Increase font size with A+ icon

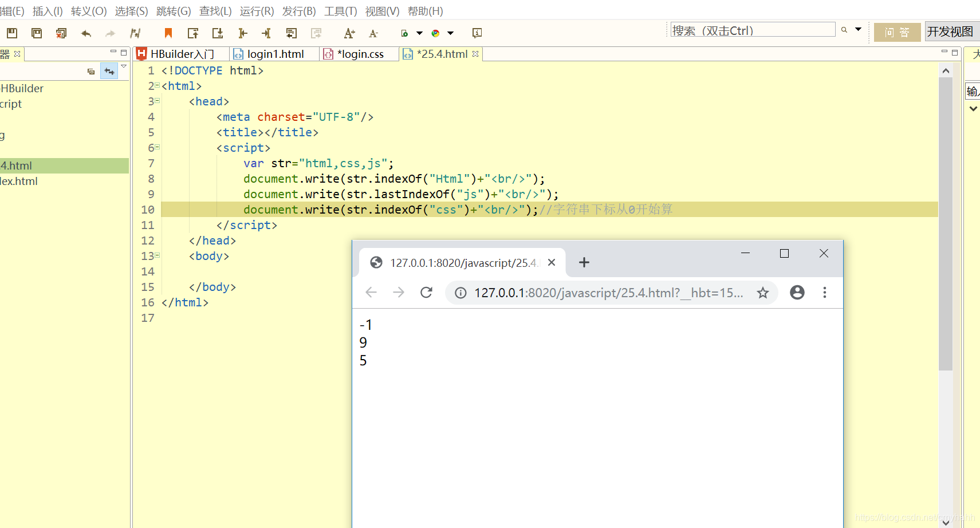(x=349, y=33)
